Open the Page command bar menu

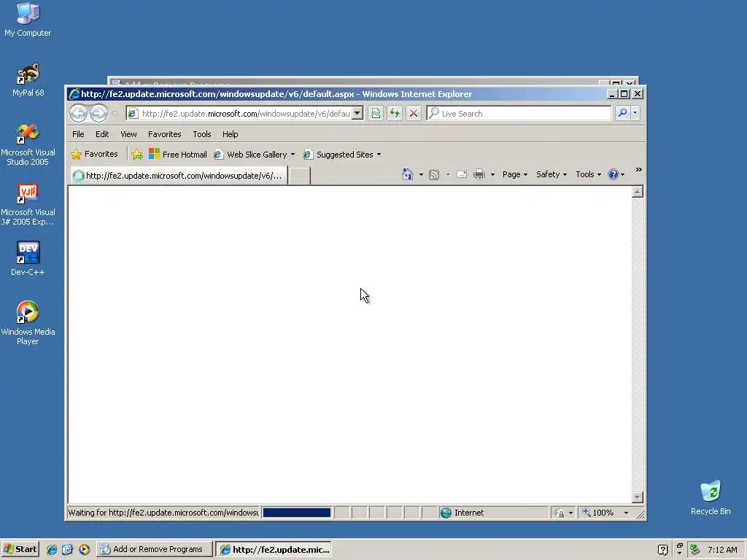(515, 174)
